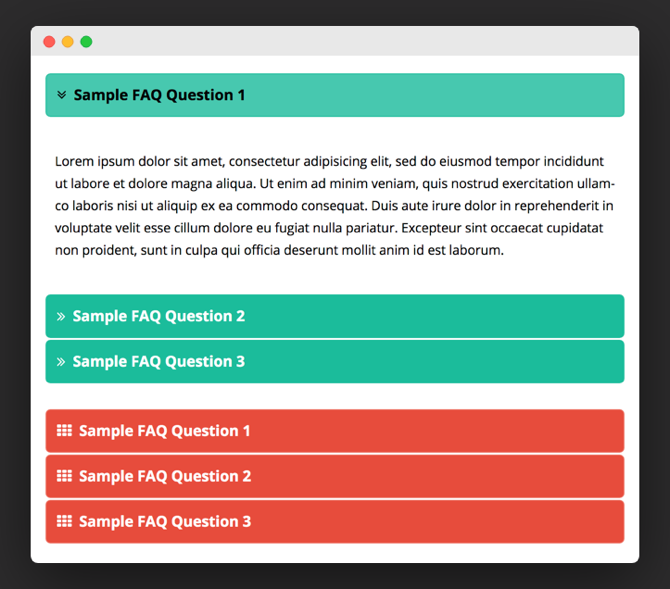This screenshot has width=670, height=589.
Task: Maximize the window with the green circle
Action: pyautogui.click(x=86, y=41)
